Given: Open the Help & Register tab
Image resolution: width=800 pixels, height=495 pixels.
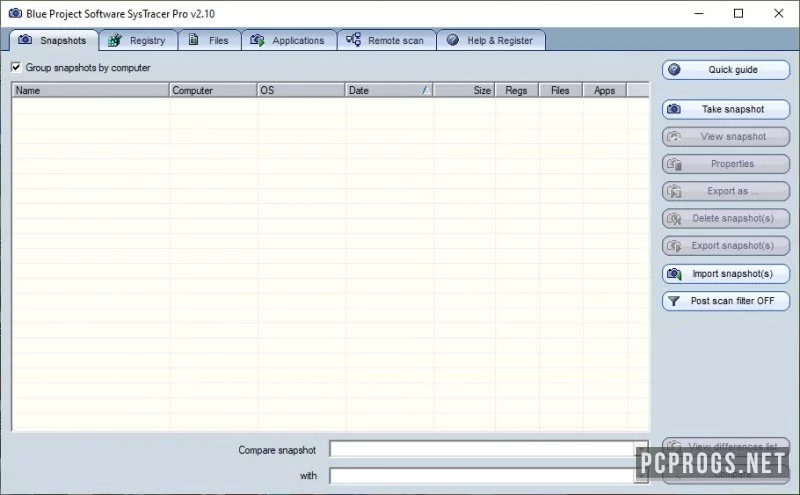Looking at the screenshot, I should pyautogui.click(x=491, y=40).
